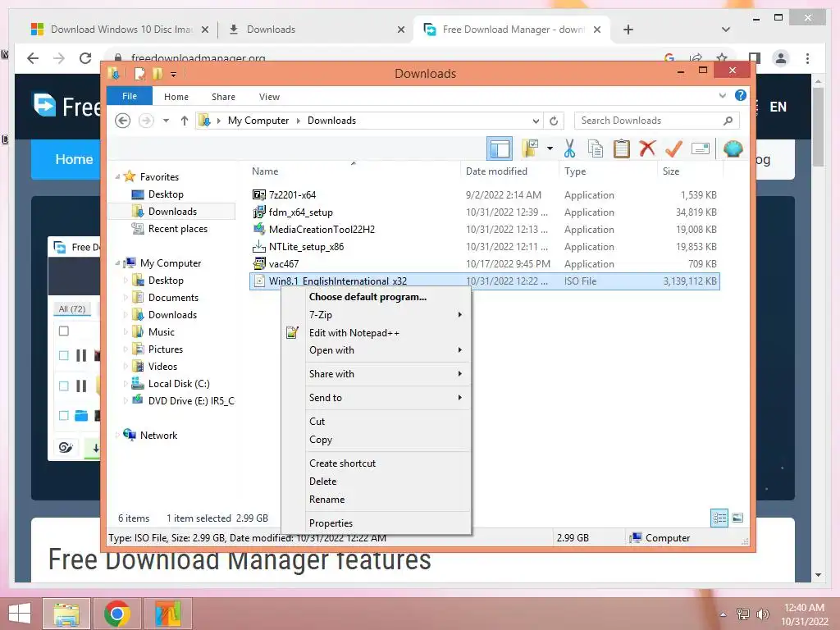Click the volume speaker tray icon
840x630 pixels.
(x=762, y=614)
